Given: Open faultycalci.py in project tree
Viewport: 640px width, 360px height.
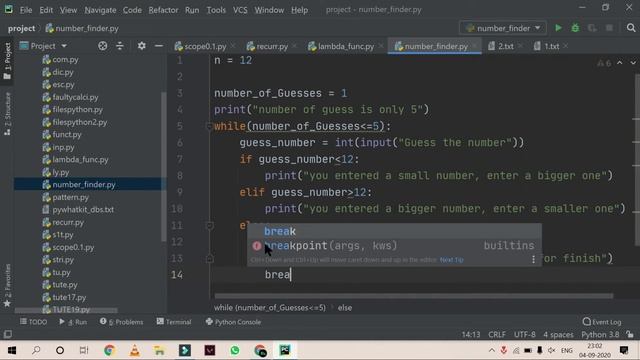Looking at the screenshot, I should click(75, 97).
